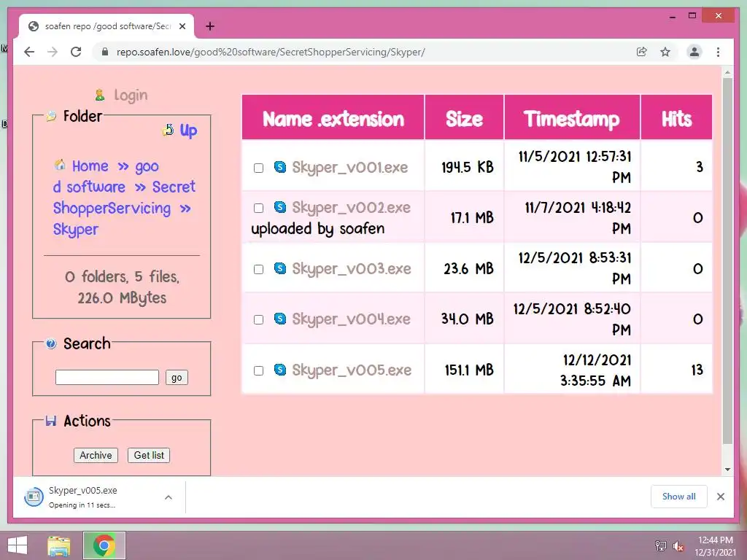
Task: Tick the checkbox for Skyper_v002.exe
Action: coord(259,208)
